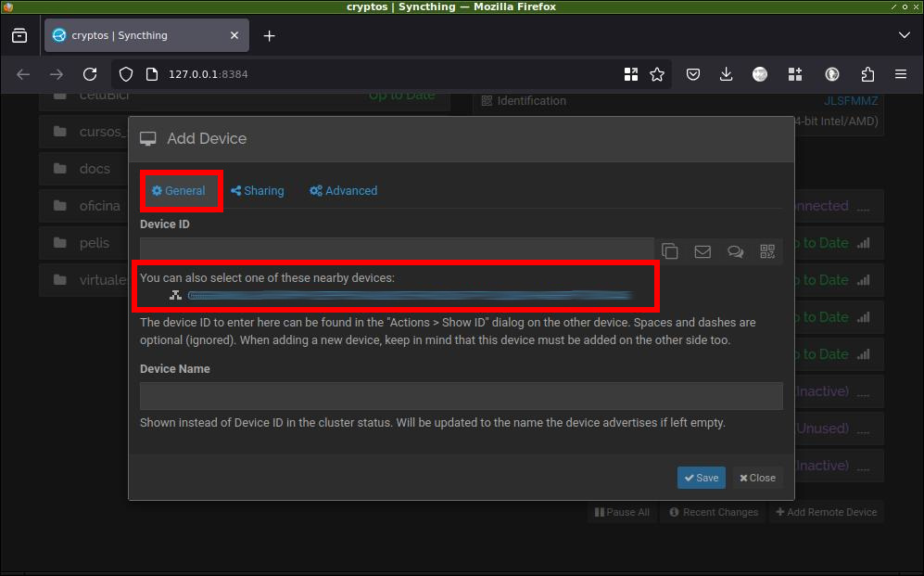List all open tabs with the chevron
This screenshot has width=924, height=576.
pos(905,35)
